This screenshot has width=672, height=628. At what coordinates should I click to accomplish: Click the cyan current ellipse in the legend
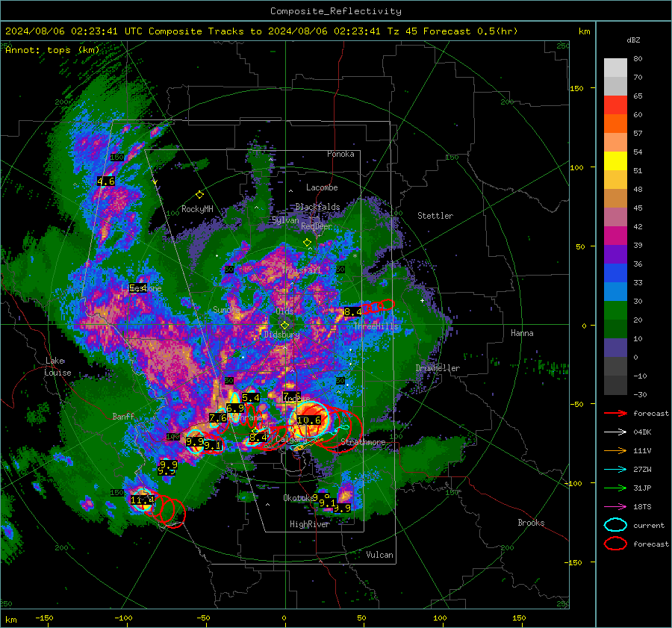615,525
